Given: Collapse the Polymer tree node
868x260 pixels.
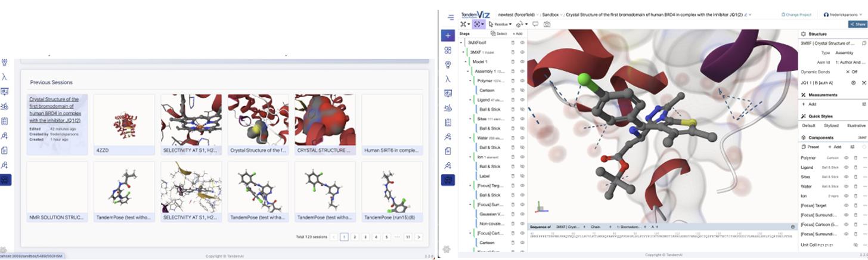Looking at the screenshot, I should (x=471, y=81).
